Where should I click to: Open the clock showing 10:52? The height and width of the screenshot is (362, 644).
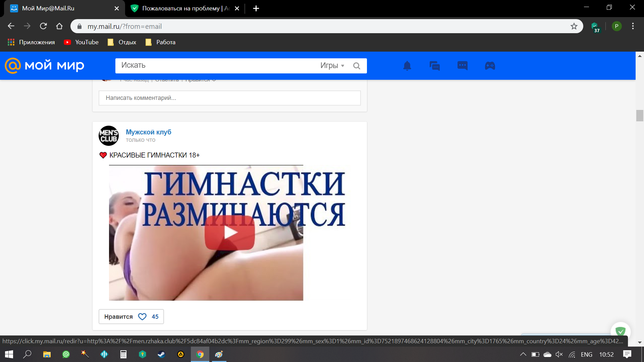point(606,354)
